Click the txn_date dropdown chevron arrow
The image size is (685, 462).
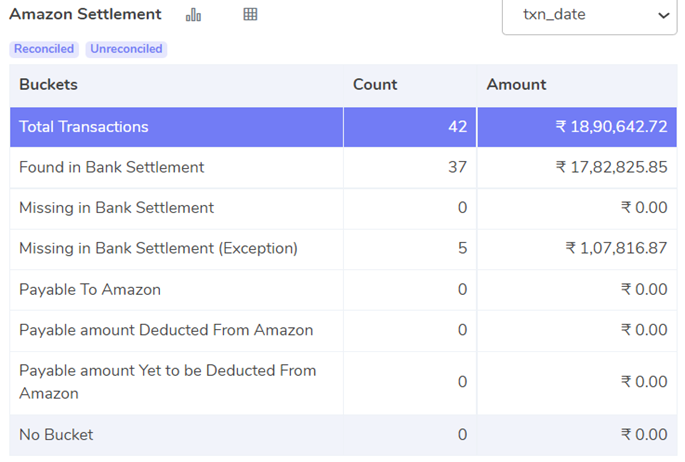664,16
